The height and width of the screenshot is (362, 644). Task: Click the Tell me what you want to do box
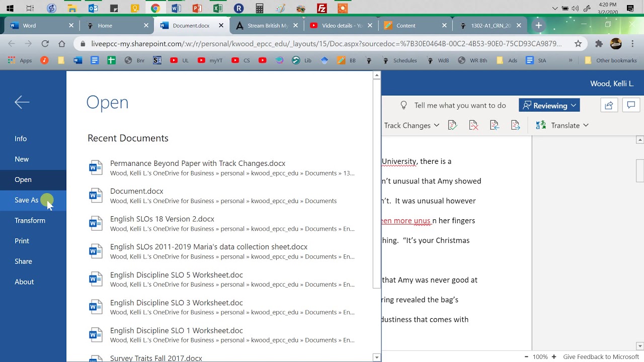(454, 106)
